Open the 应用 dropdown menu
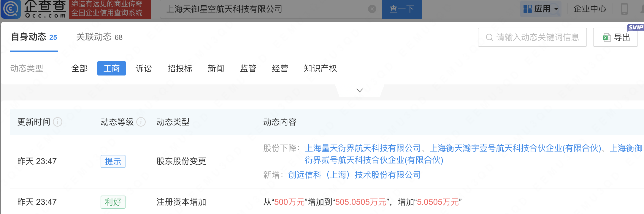Viewport: 644px width, 214px height. pos(541,9)
